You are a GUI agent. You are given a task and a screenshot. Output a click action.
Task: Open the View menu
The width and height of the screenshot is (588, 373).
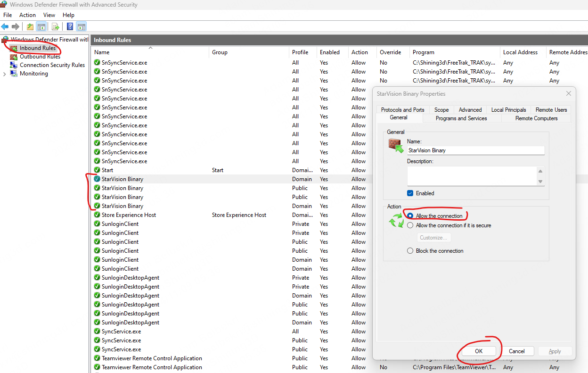pyautogui.click(x=49, y=15)
